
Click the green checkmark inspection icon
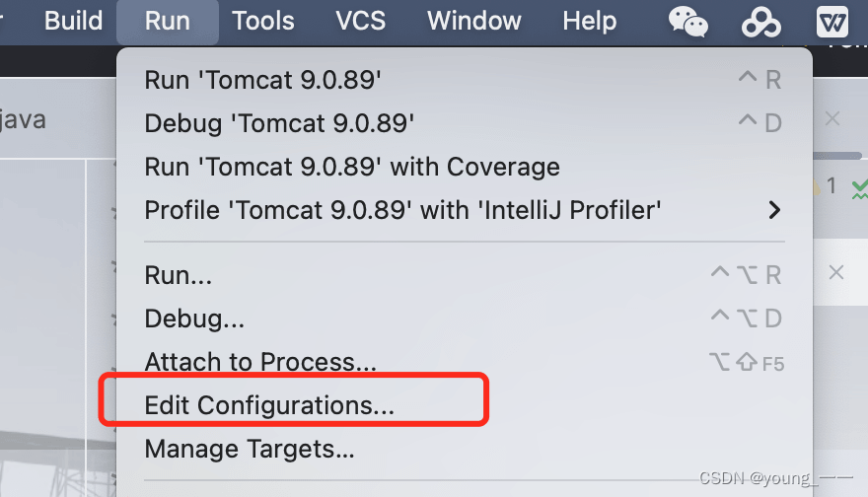pyautogui.click(x=860, y=189)
